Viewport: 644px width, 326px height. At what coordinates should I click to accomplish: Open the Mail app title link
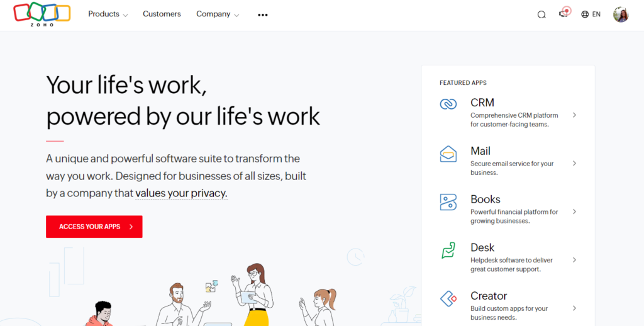(x=480, y=151)
